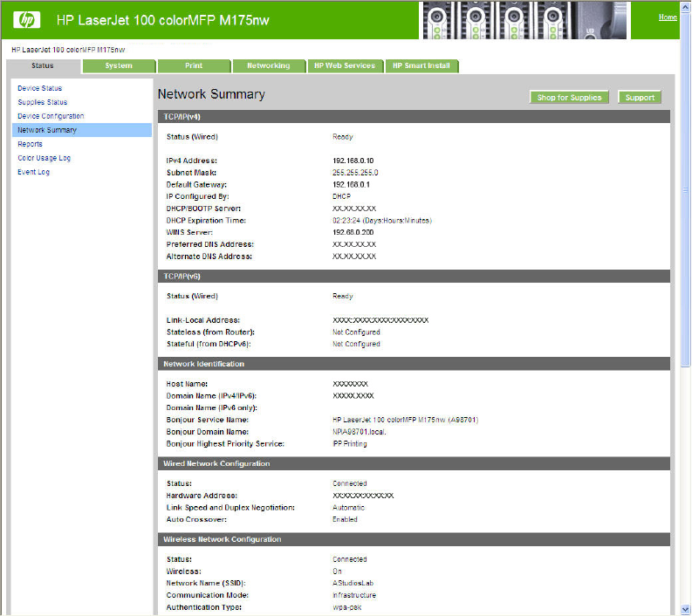
Task: Click the Wireless value On
Action: (x=337, y=571)
